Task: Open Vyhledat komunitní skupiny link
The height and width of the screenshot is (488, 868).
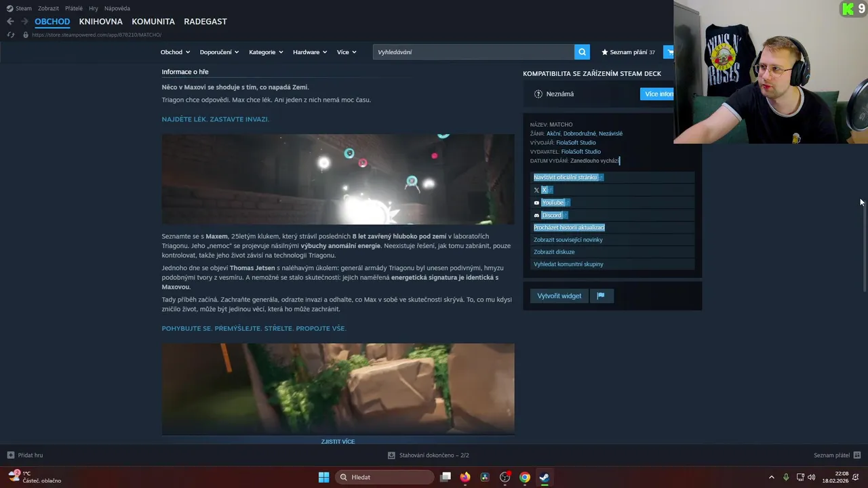Action: [x=568, y=264]
